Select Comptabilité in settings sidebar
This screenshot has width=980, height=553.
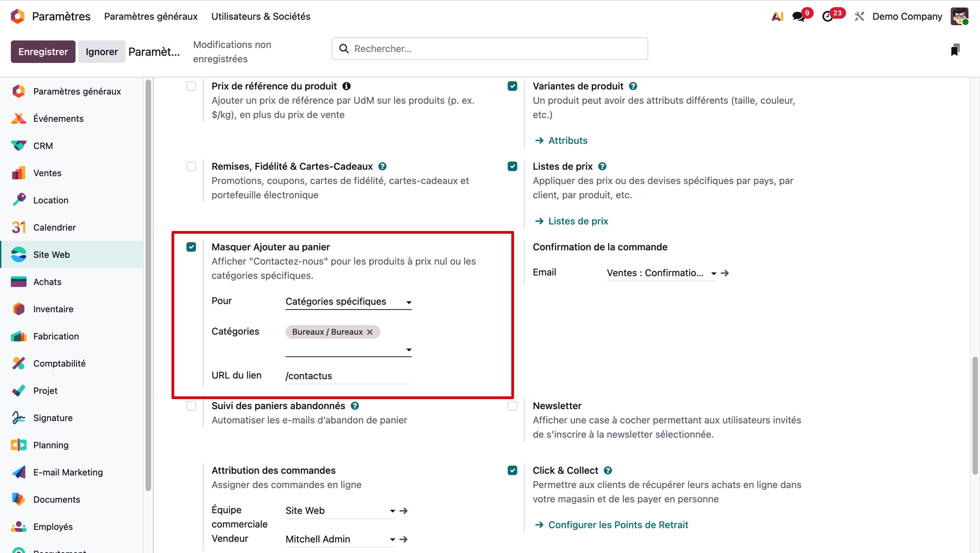[59, 363]
